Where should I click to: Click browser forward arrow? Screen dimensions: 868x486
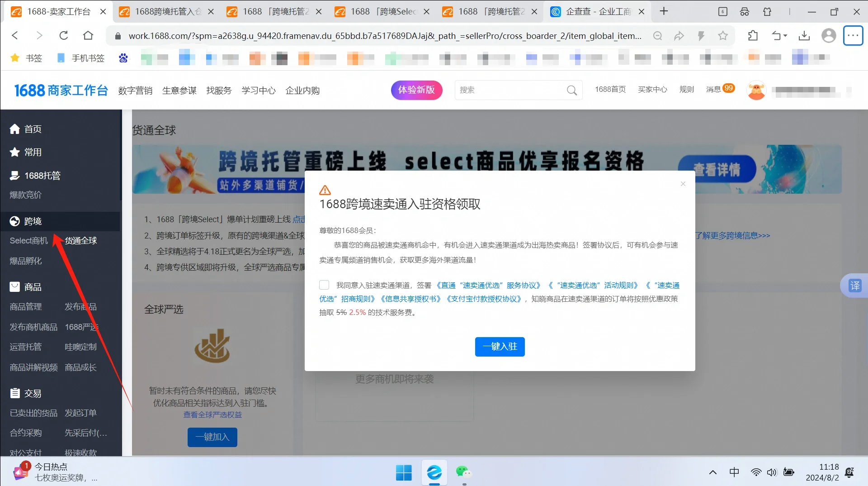click(39, 35)
